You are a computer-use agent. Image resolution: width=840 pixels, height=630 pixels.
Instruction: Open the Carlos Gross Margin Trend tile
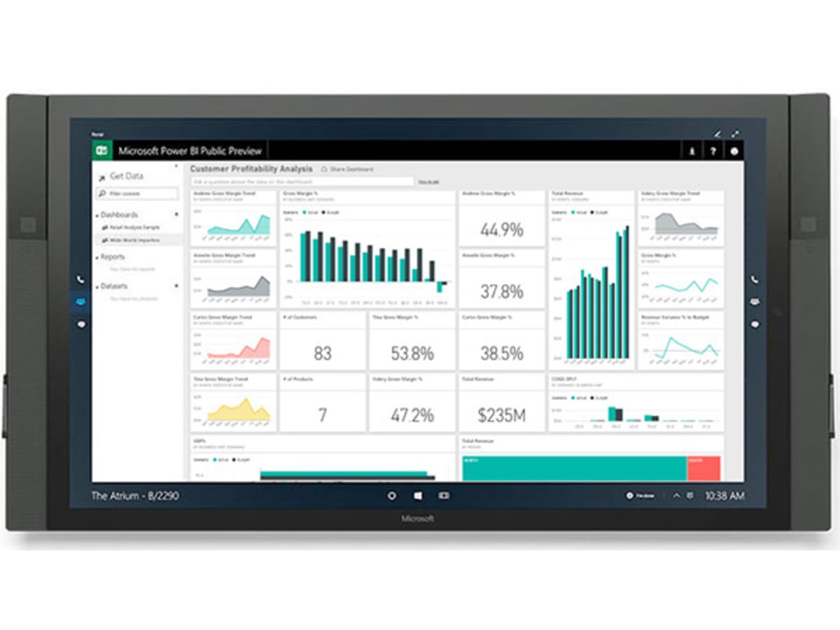point(234,341)
